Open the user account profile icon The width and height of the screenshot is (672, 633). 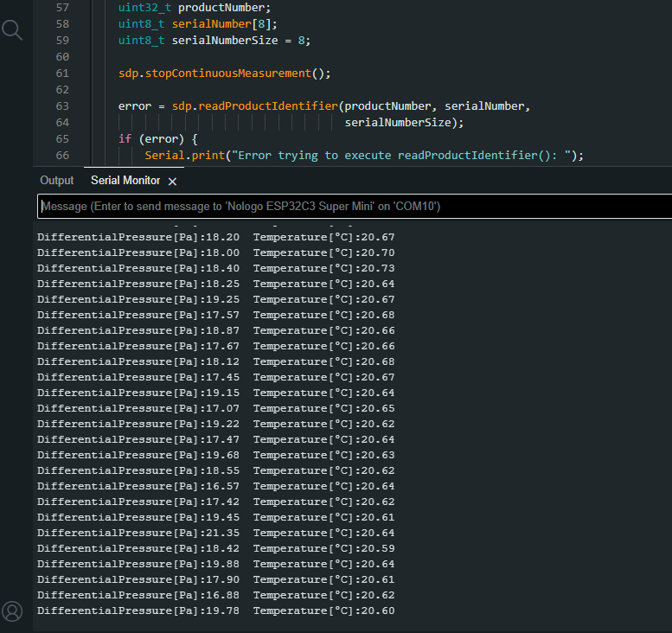pyautogui.click(x=12, y=611)
